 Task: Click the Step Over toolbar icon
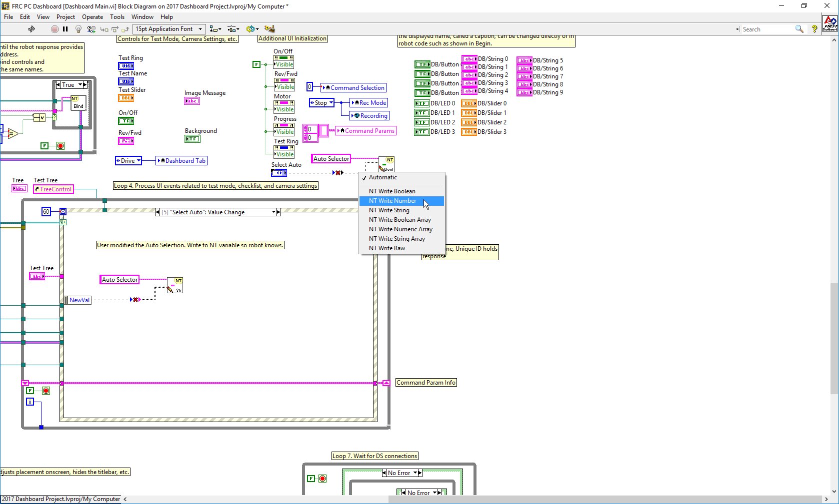[115, 29]
